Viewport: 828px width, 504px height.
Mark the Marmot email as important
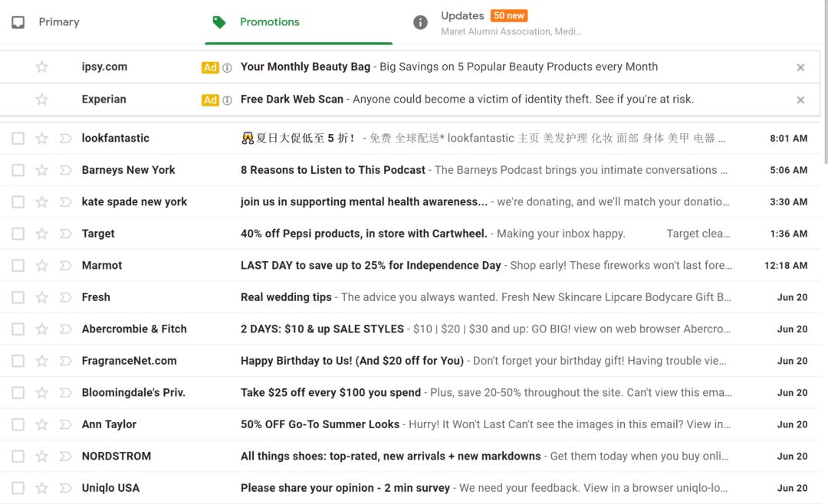click(65, 266)
